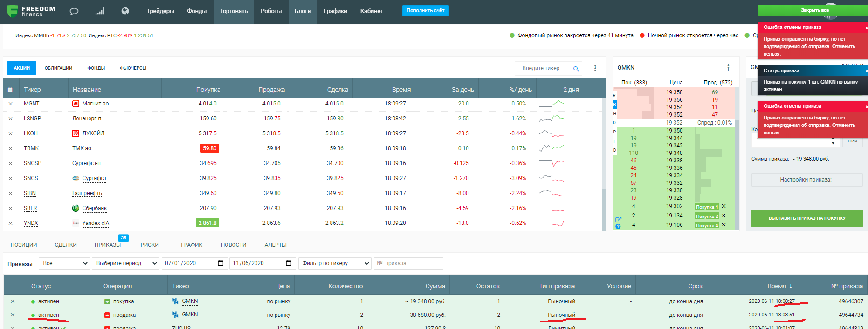Expand Настройки приказа section
The image size is (868, 329).
click(807, 180)
